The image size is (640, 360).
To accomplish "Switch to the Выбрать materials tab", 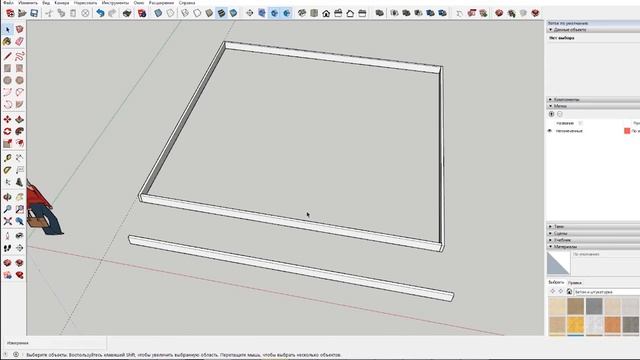I will pos(556,282).
